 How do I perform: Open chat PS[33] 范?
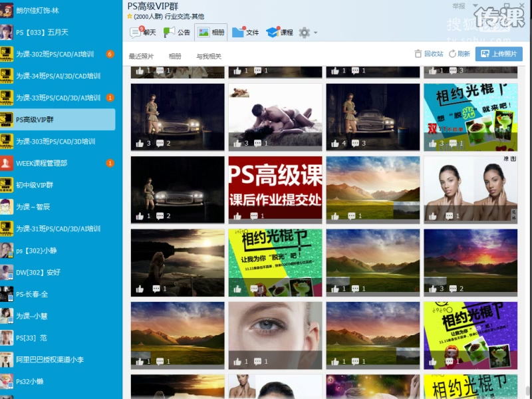58,338
